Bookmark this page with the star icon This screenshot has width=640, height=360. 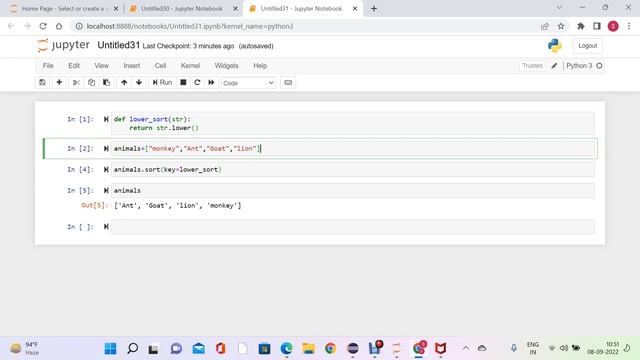coord(561,26)
